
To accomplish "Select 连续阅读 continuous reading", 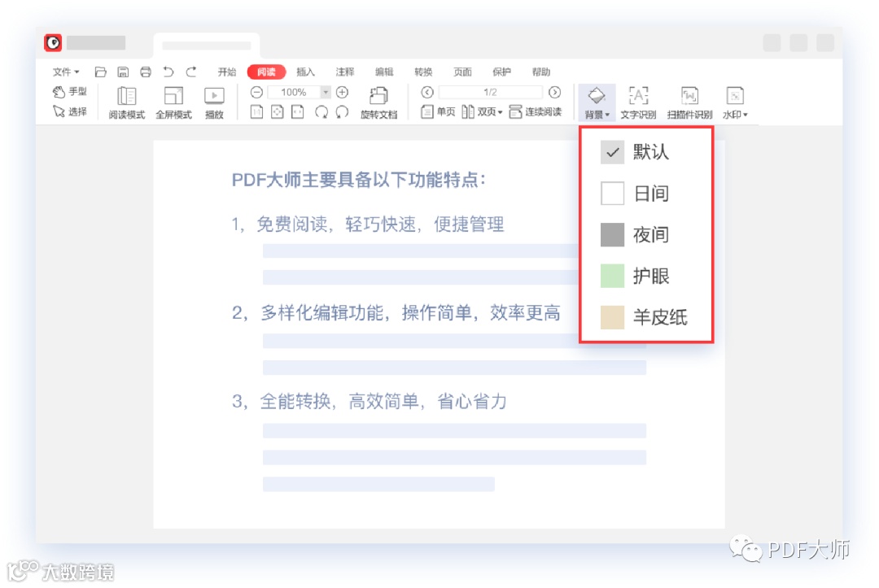I will click(536, 112).
